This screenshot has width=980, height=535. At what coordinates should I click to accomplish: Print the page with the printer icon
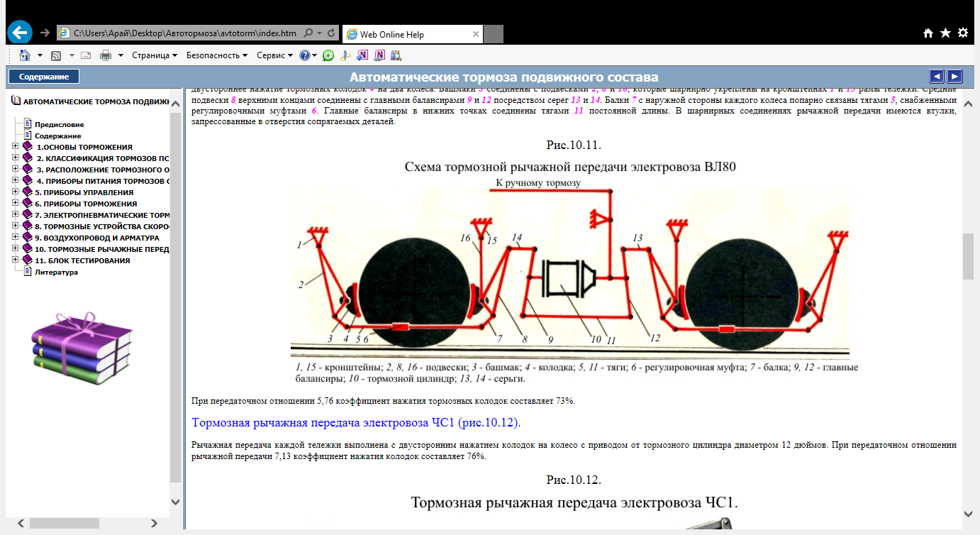[106, 55]
